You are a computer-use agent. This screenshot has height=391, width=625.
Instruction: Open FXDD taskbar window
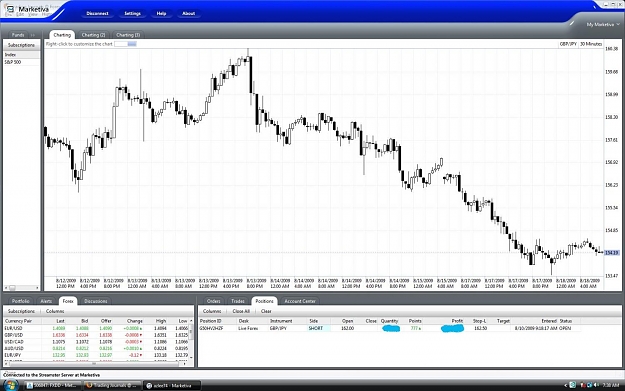53,385
